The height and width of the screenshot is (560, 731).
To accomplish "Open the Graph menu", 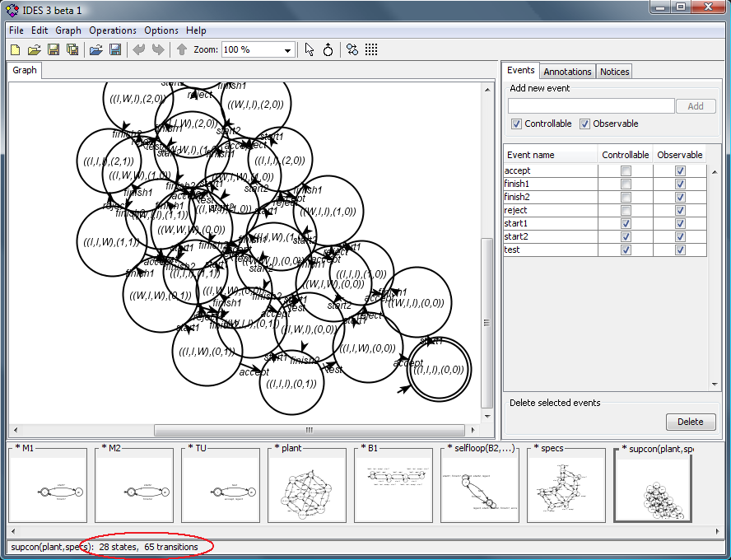I will [68, 30].
